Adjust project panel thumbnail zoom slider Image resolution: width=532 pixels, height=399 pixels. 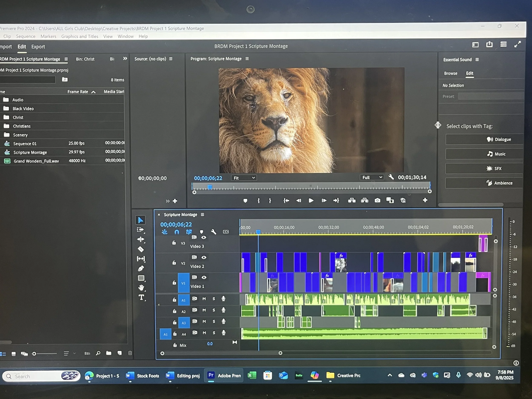34,353
